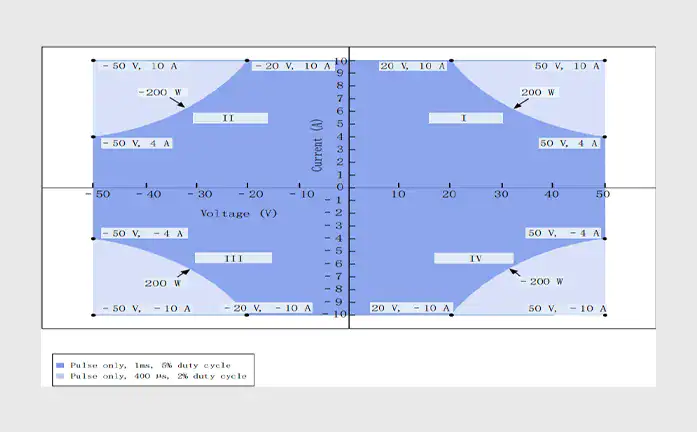This screenshot has width=697, height=432.
Task: Click the dark blue legend swatch
Action: 60,365
